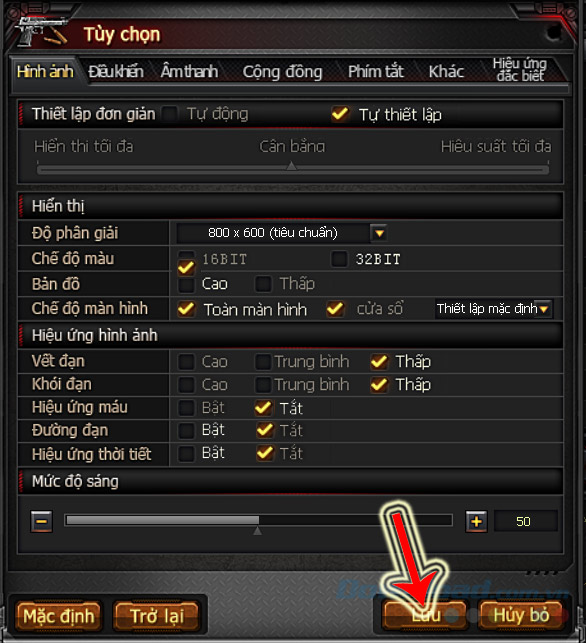Go to the Cộng đồng tab
Image resolution: width=586 pixels, height=643 pixels.
point(283,71)
